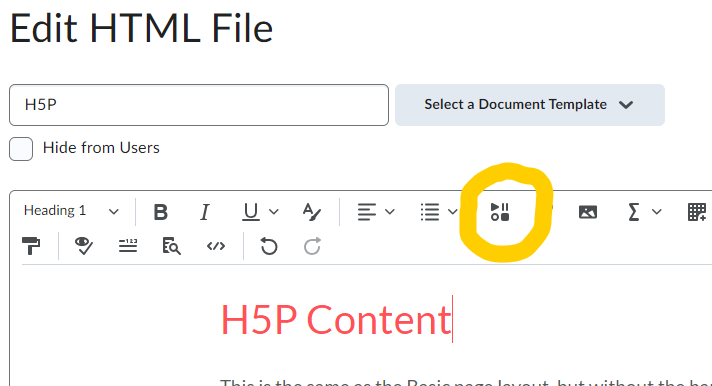Click the Hide from Users label
Image resolution: width=712 pixels, height=386 pixels.
(x=101, y=148)
